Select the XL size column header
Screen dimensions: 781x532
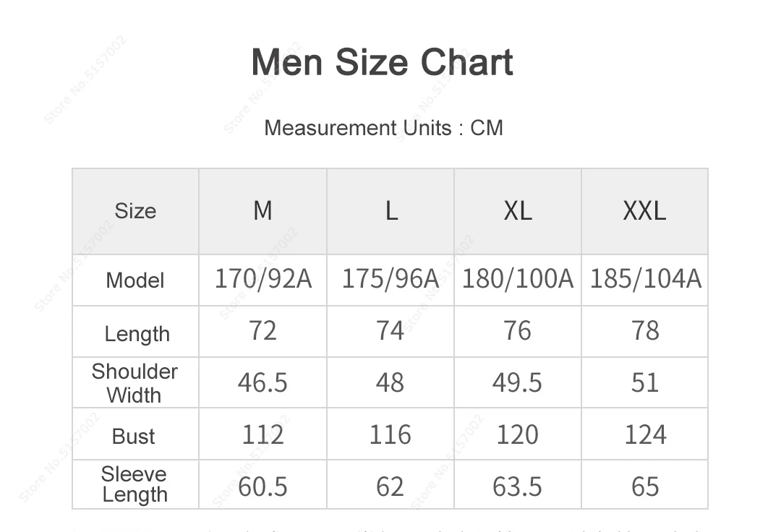[518, 211]
